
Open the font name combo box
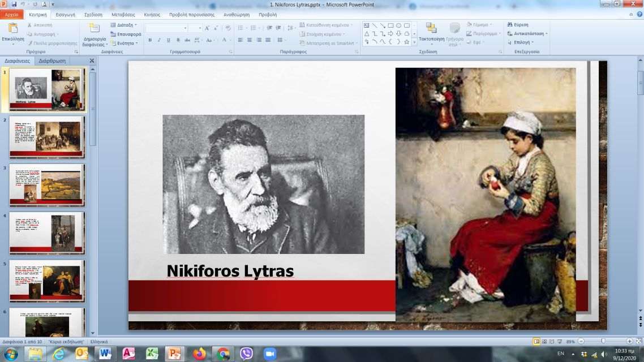pos(166,28)
